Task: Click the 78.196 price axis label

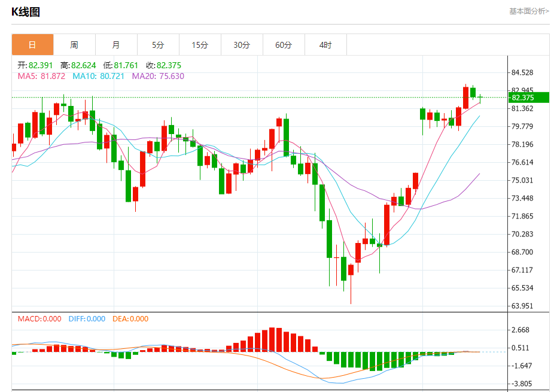Action: click(522, 144)
